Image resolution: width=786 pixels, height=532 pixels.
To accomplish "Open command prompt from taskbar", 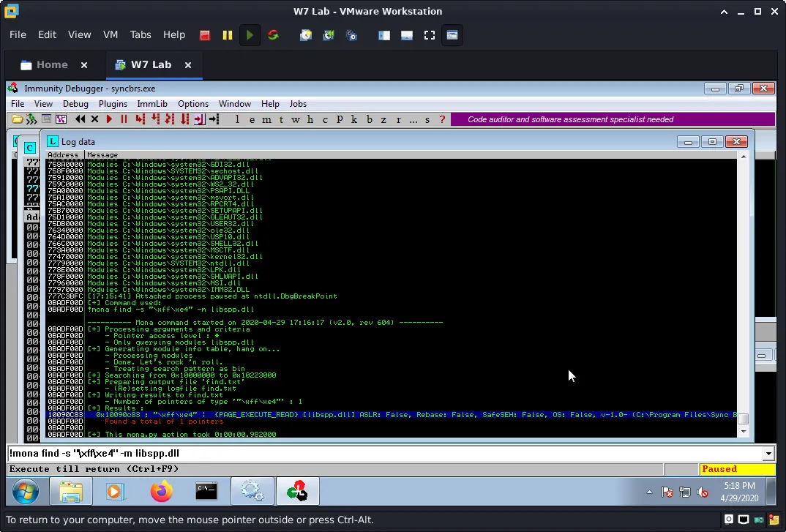I will tap(206, 491).
